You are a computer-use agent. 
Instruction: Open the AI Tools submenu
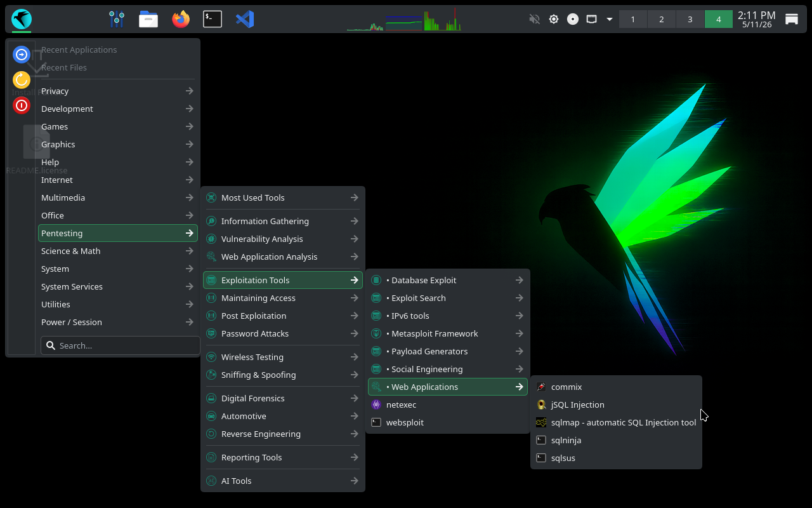click(283, 481)
